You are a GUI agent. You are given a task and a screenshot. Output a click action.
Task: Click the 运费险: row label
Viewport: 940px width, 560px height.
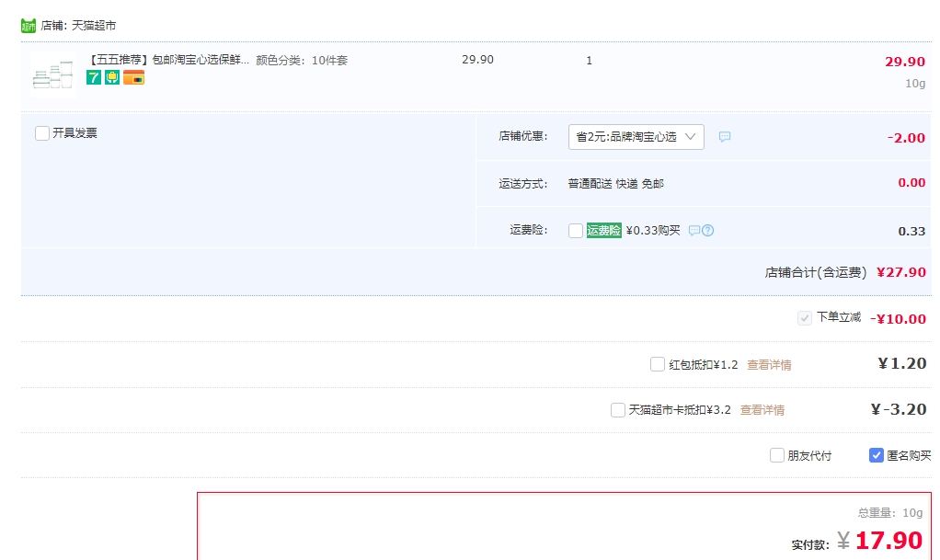(x=529, y=230)
